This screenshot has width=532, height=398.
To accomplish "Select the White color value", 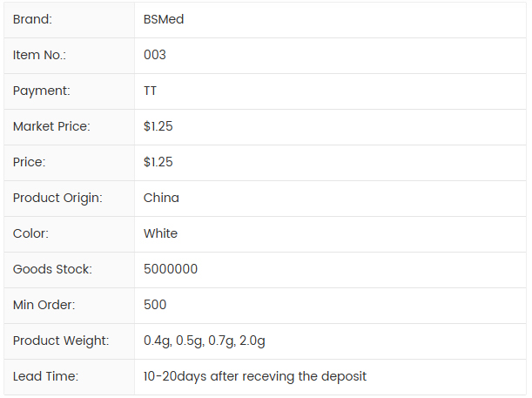I will tap(160, 233).
